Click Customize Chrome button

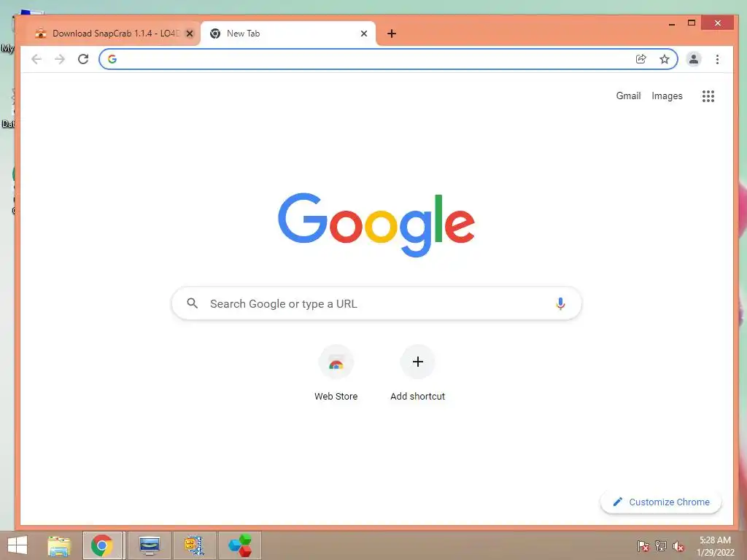(661, 502)
